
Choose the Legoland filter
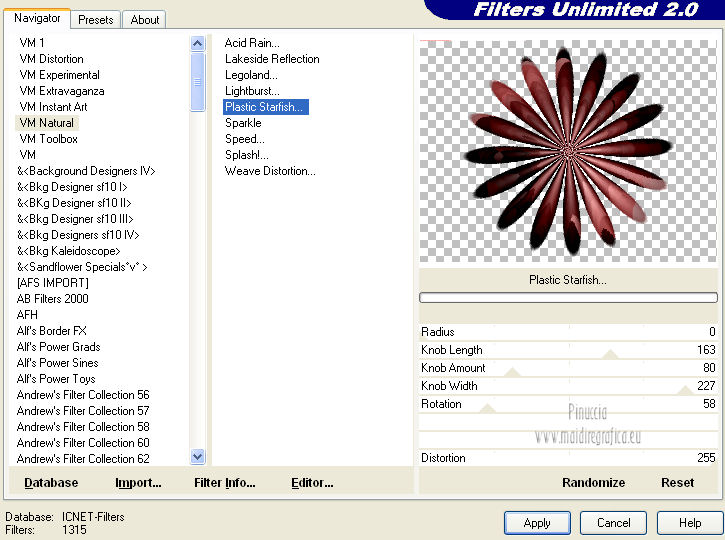coord(251,75)
